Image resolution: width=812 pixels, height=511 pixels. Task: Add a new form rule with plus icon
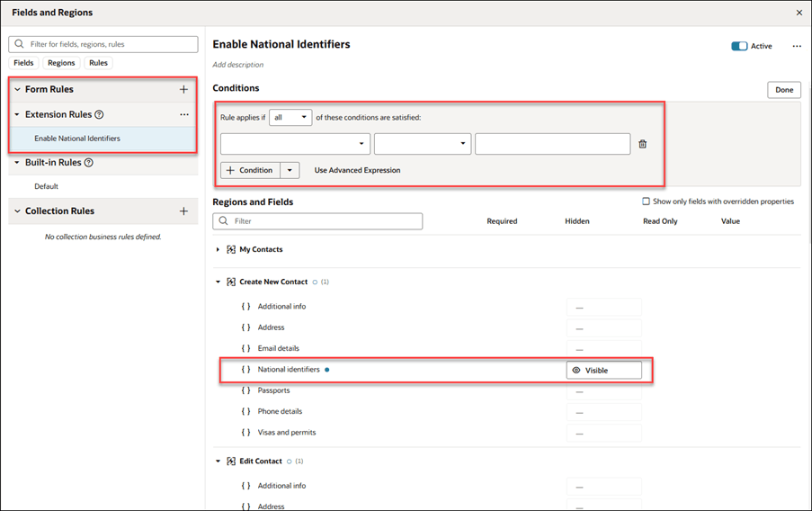(183, 90)
